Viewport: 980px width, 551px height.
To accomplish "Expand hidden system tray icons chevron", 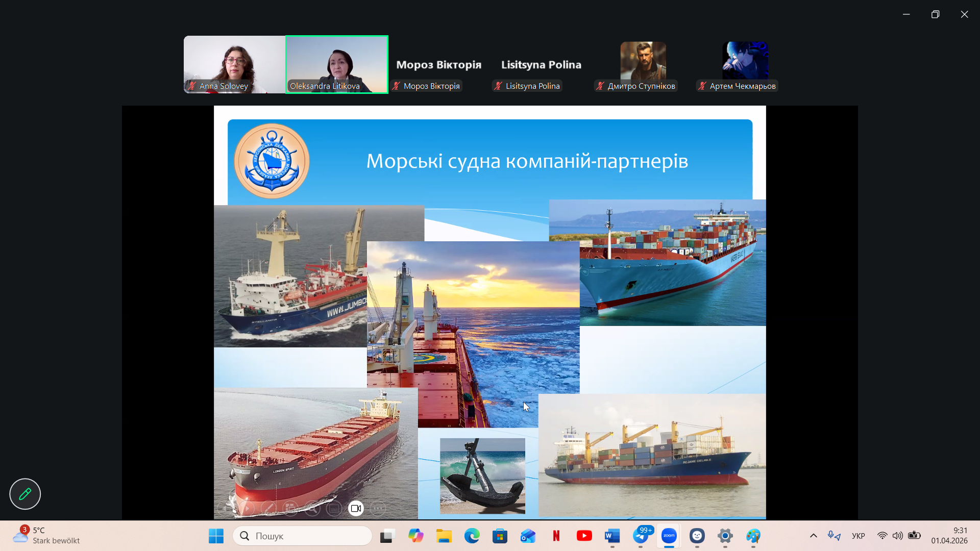I will pos(814,536).
